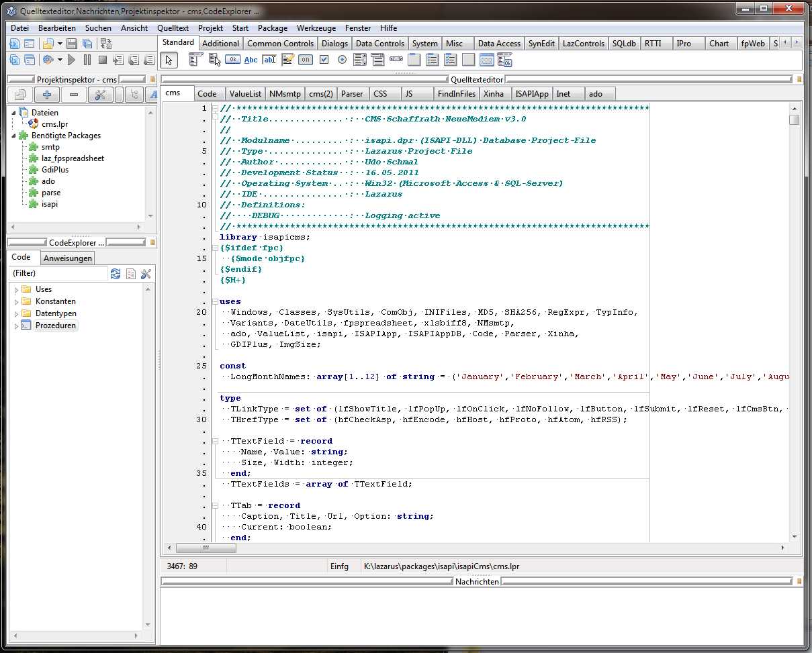This screenshot has width=812, height=653.
Task: Open the Werkzeuge menu
Action: 316,28
